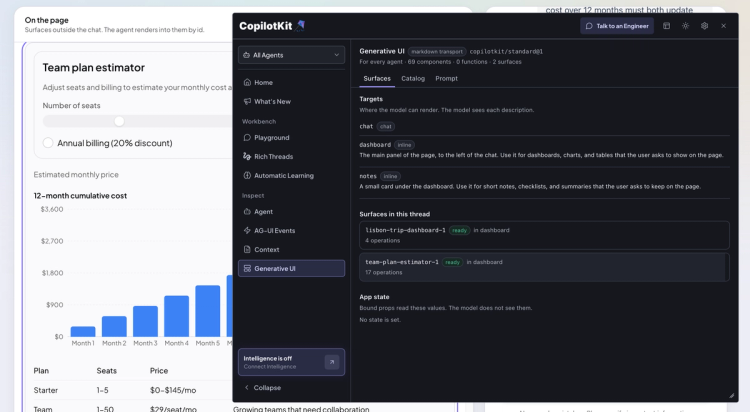Click the $0-$145/mo price cell

(x=173, y=390)
